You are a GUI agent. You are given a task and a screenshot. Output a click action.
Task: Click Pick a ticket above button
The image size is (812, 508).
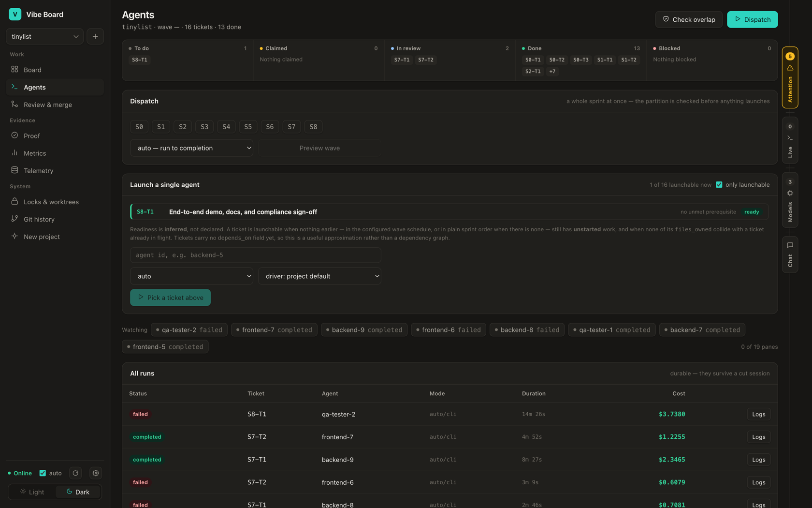(170, 298)
